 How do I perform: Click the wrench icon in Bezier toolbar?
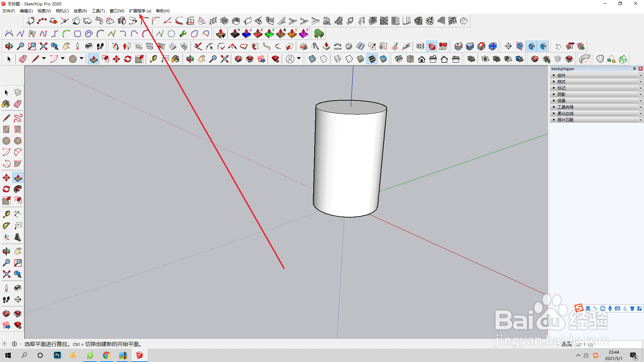tap(183, 34)
